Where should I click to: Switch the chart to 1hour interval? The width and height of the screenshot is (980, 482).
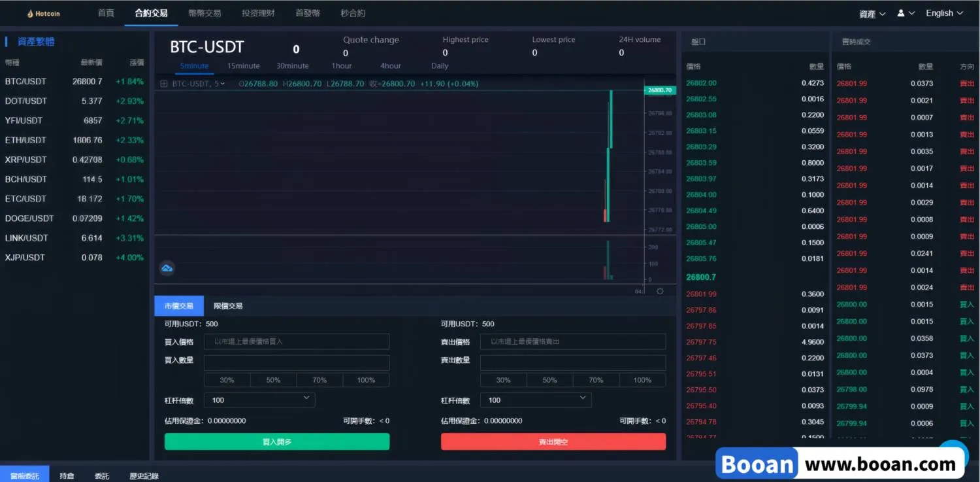[341, 66]
